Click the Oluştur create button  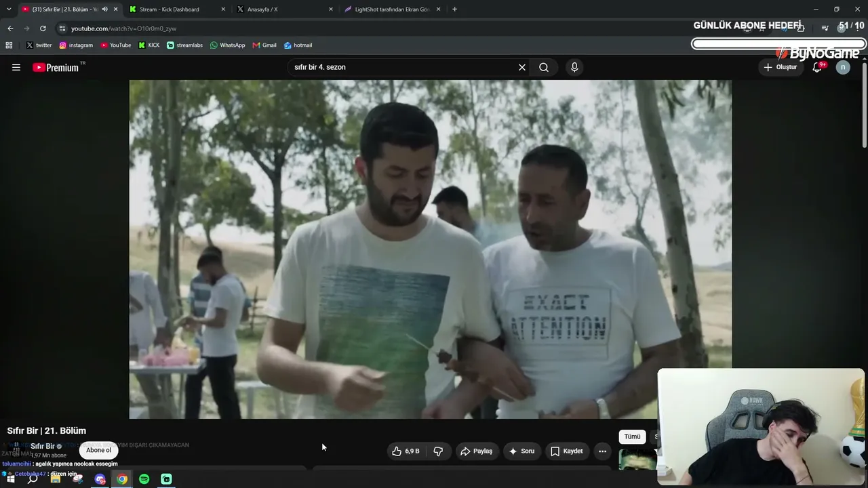[x=780, y=67]
